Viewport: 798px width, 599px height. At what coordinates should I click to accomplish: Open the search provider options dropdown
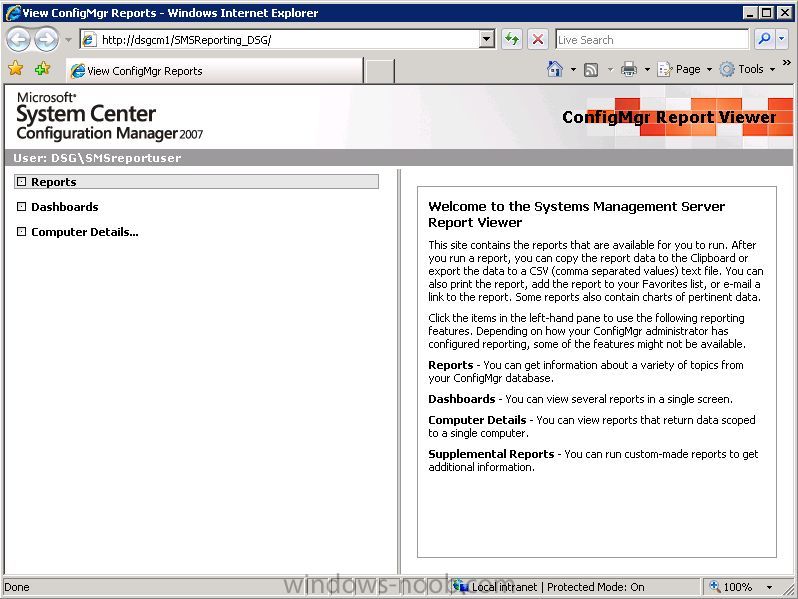(x=782, y=39)
